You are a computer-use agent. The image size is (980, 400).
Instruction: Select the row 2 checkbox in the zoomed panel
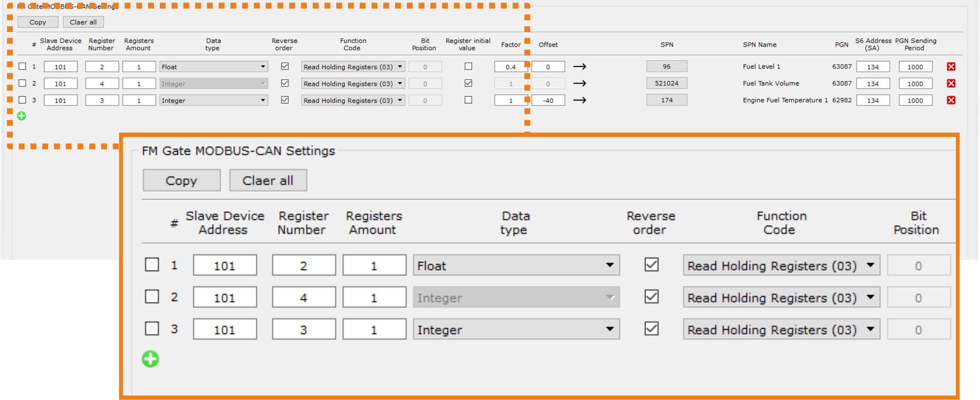152,297
